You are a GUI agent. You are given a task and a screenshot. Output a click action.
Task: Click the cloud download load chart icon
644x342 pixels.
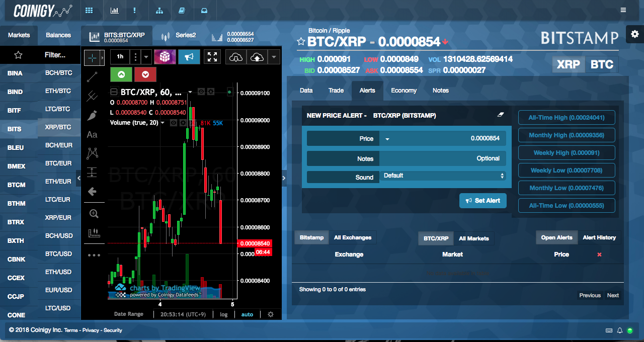[x=235, y=57]
